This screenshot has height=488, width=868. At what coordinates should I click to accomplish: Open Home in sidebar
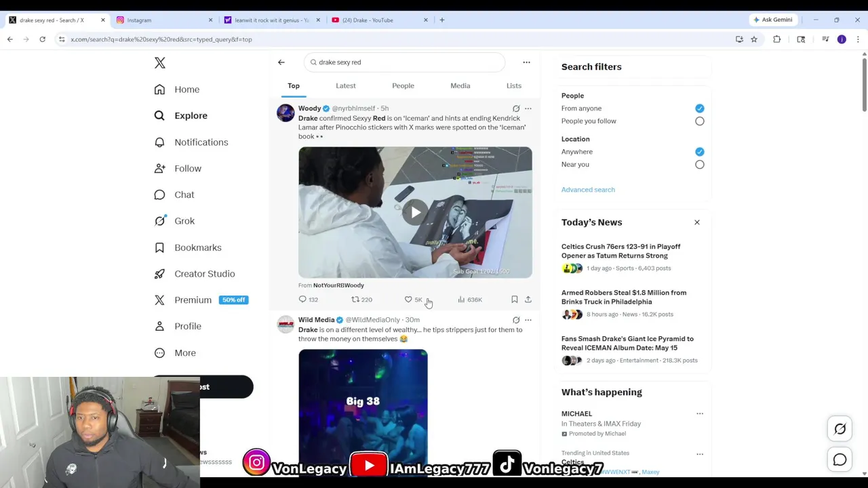176,89
